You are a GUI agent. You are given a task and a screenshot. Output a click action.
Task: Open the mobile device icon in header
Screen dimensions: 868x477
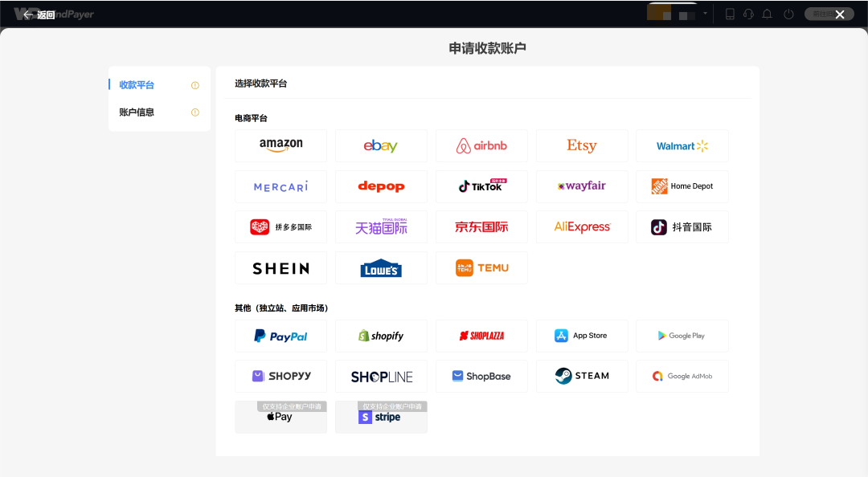click(x=730, y=14)
